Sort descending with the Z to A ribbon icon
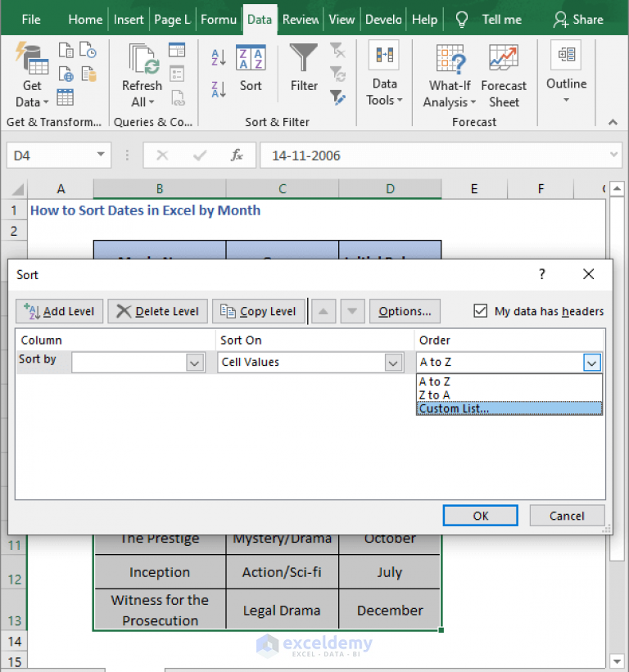 [219, 89]
